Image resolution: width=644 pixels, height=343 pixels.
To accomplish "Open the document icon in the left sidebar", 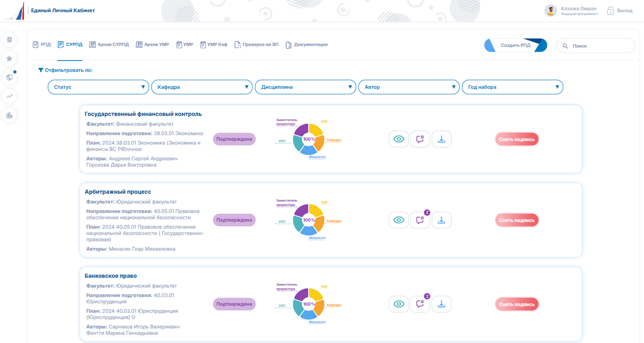I will pos(9,39).
